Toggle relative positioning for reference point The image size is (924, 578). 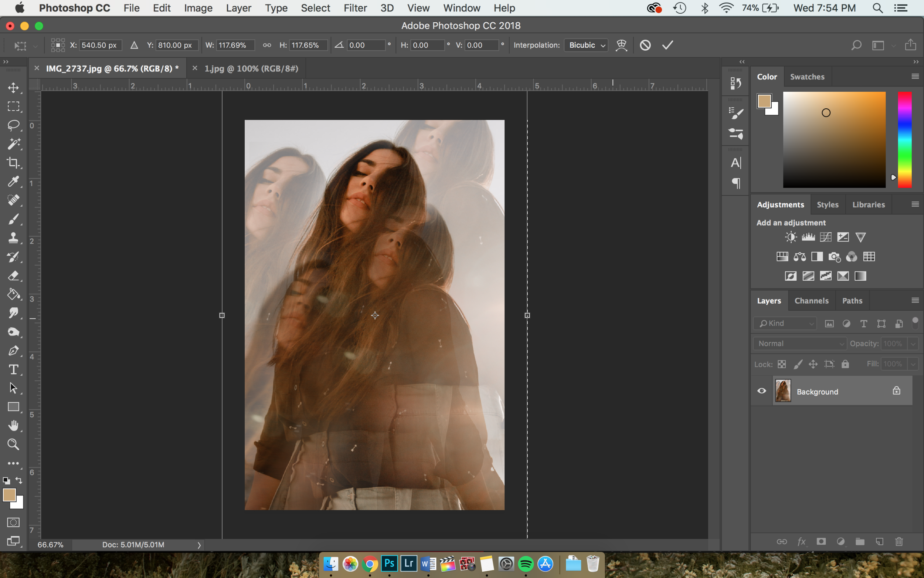(134, 45)
